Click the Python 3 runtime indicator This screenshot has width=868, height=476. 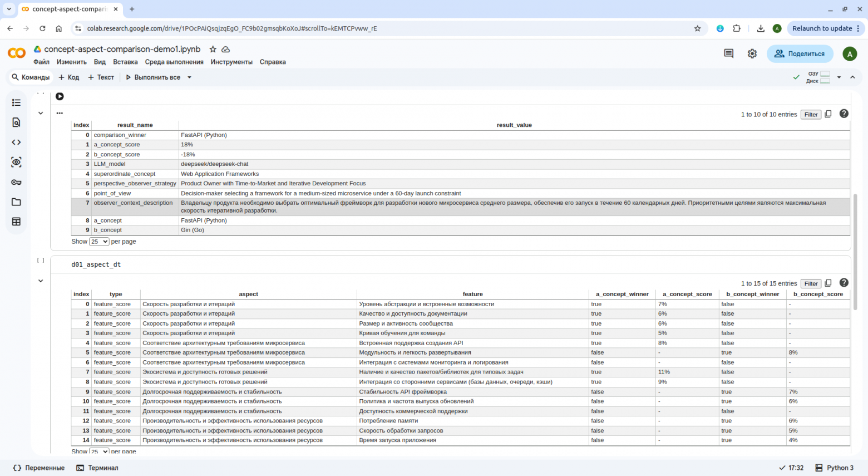point(834,468)
